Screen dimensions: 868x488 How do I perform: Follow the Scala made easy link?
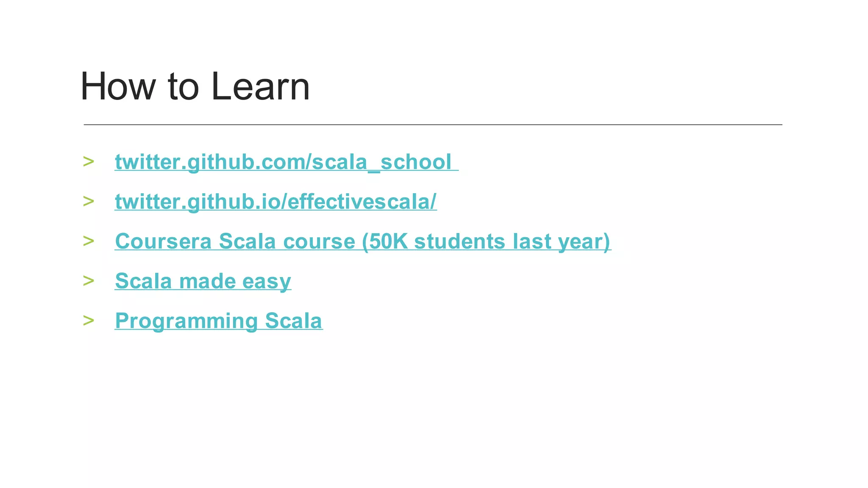(x=203, y=281)
